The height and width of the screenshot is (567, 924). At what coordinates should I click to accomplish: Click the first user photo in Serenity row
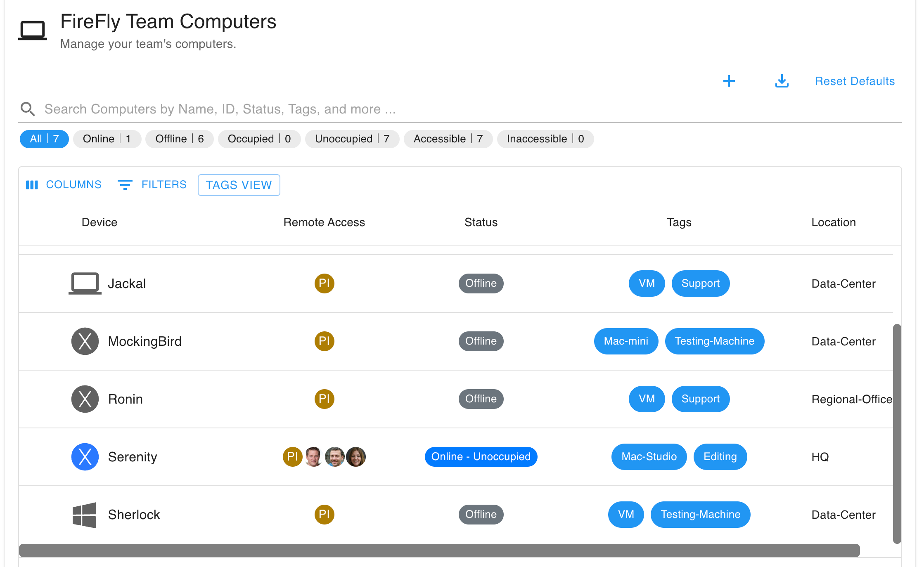click(314, 457)
